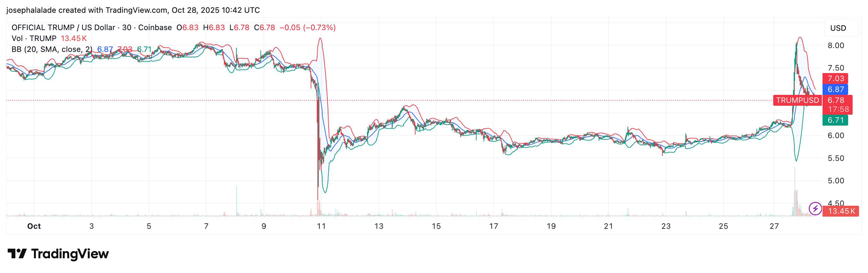
Task: Click the 5.00 level on price scale
Action: 836,181
